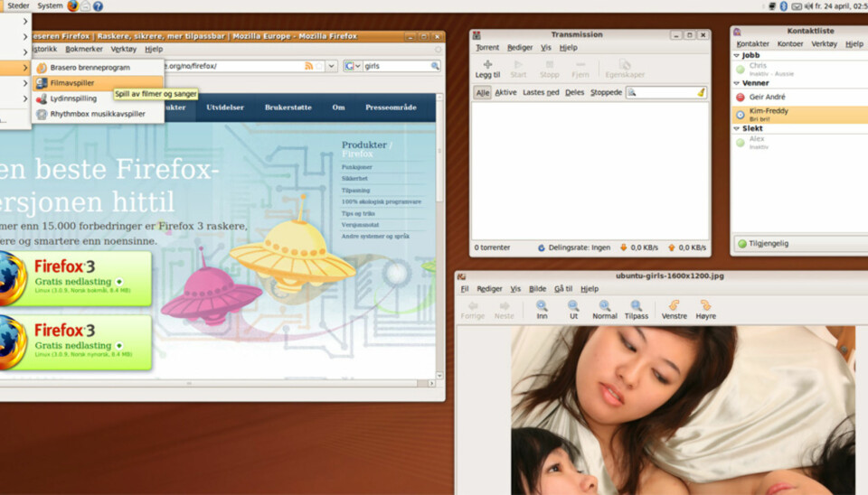Open the Andre systemer og språk link
This screenshot has height=495, width=868.
(375, 236)
